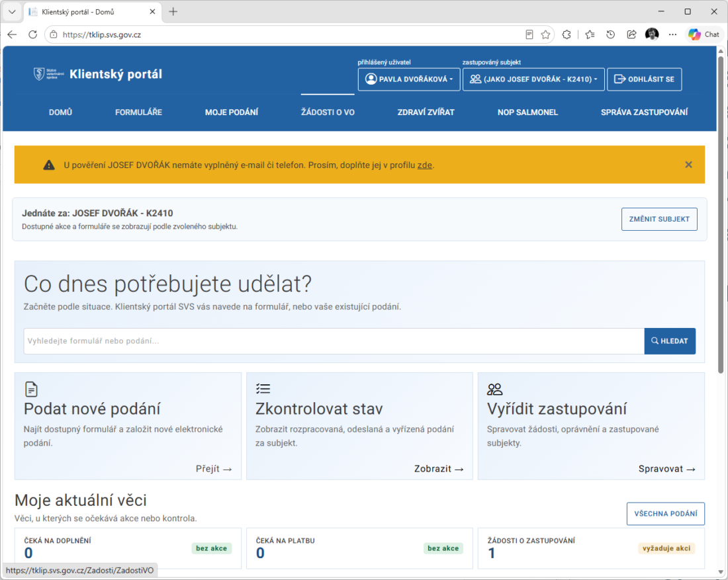
Task: Click the ODHLÁSIT SE button
Action: point(645,79)
